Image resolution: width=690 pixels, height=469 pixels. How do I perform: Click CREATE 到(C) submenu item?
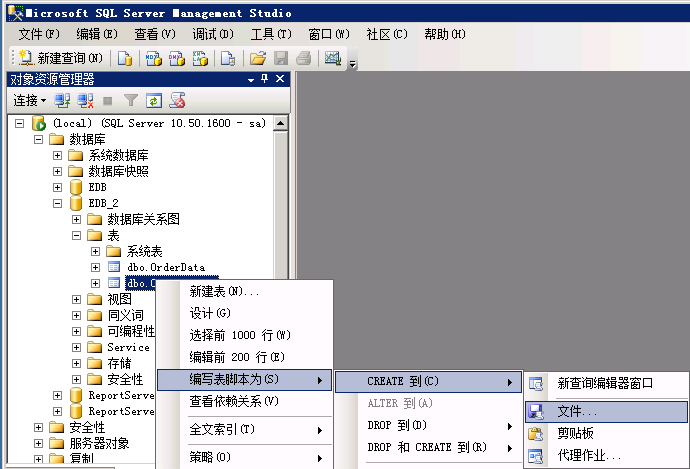click(x=428, y=381)
